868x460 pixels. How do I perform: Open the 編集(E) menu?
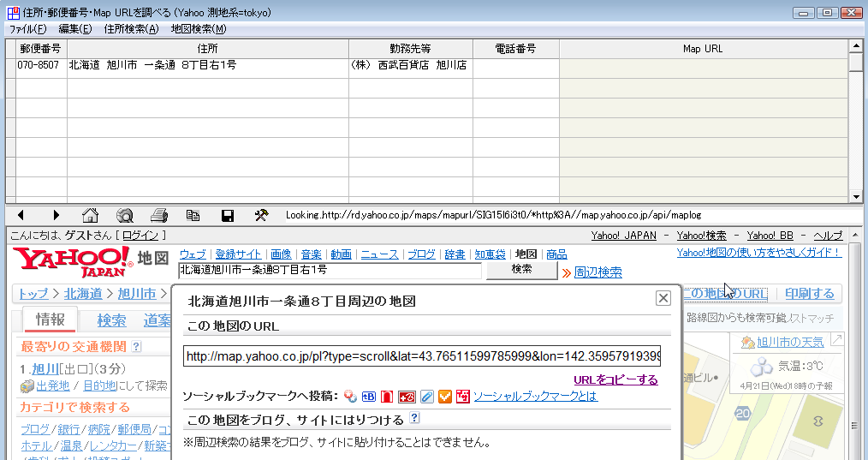(x=75, y=29)
